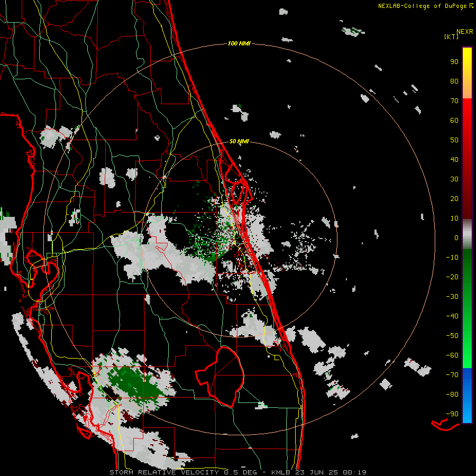The width and height of the screenshot is (476, 476).
Task: Click the positive 90 scale label
Action: (x=454, y=62)
